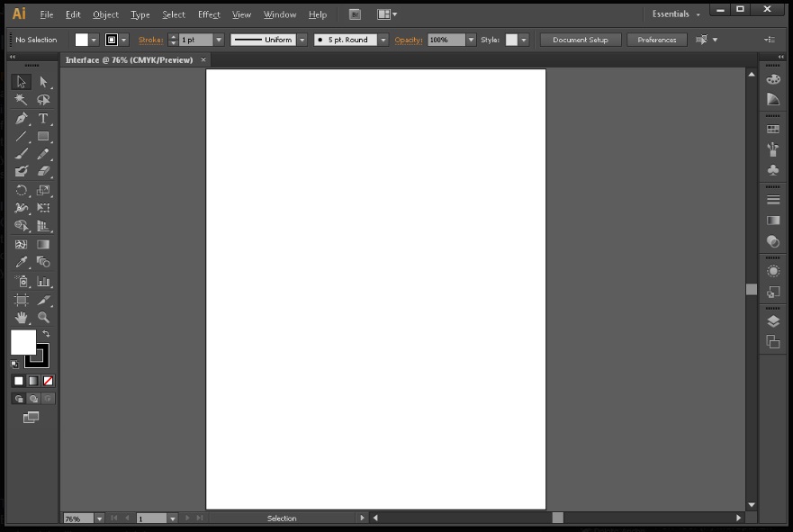Open the Layers panel

(772, 320)
